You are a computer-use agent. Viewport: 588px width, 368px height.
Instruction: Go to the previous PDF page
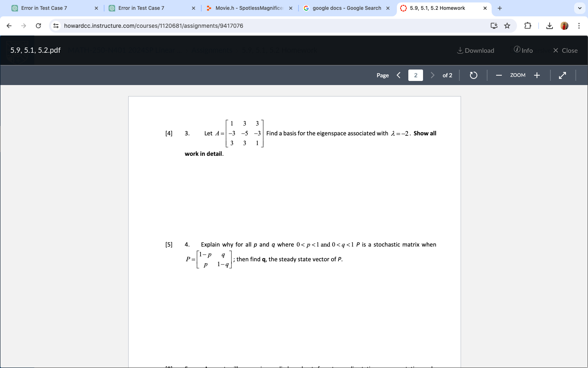click(x=399, y=75)
